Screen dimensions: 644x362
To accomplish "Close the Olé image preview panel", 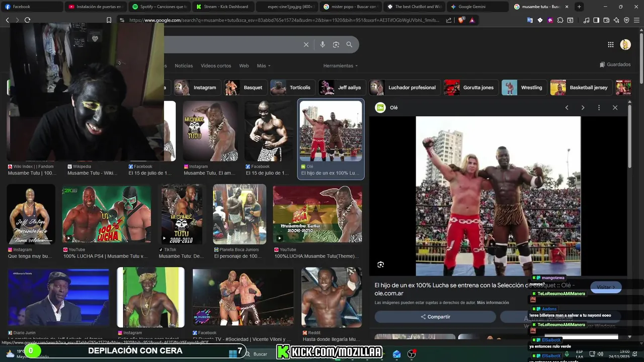I will (615, 108).
